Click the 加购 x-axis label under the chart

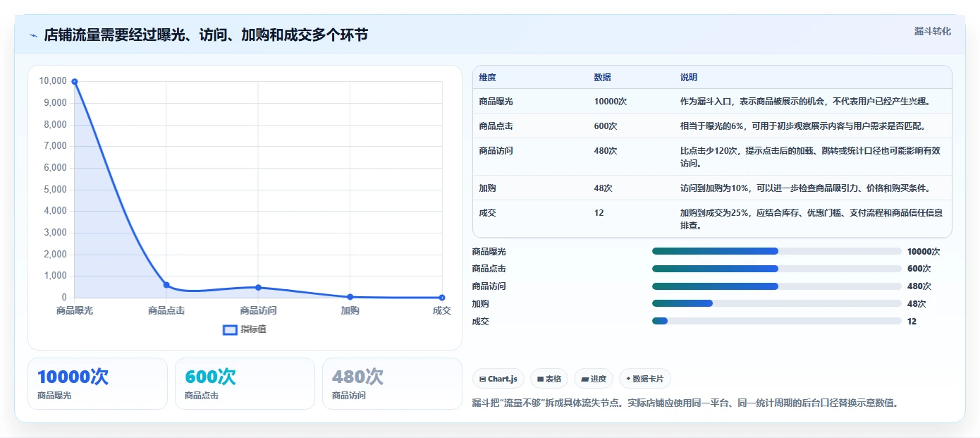350,311
